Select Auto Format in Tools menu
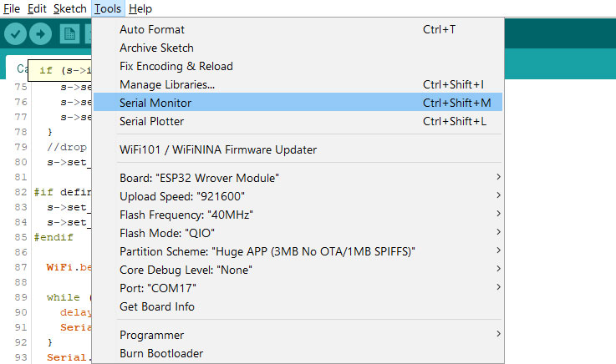 (x=298, y=29)
